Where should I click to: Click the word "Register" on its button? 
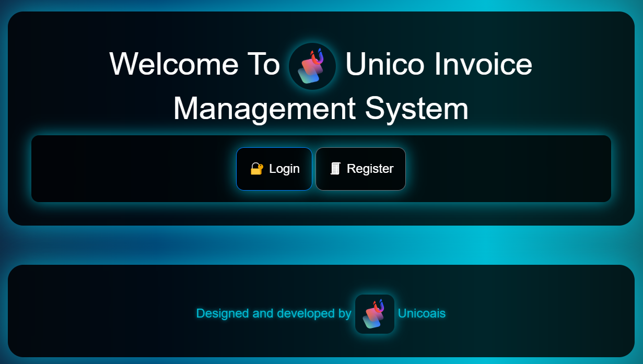370,169
